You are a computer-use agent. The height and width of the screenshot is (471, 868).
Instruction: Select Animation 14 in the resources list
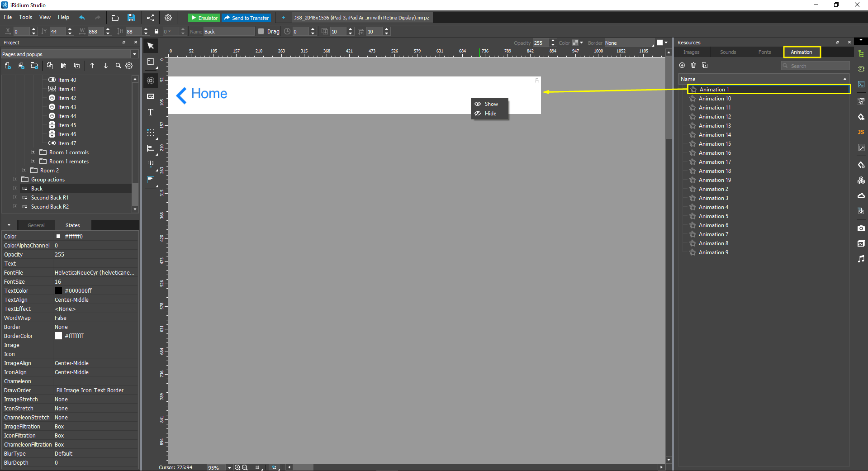pos(714,134)
